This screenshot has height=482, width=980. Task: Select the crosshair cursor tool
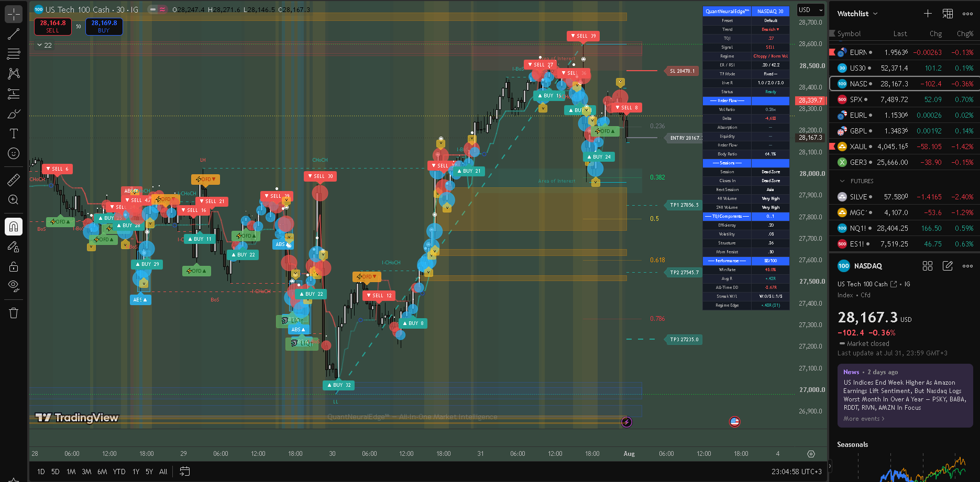click(14, 14)
